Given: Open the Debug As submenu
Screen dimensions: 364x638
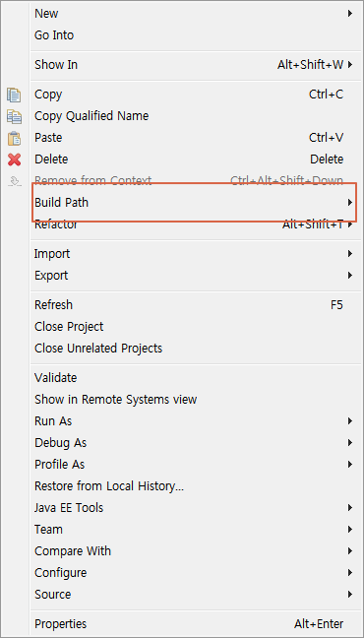Looking at the screenshot, I should click(x=193, y=443).
